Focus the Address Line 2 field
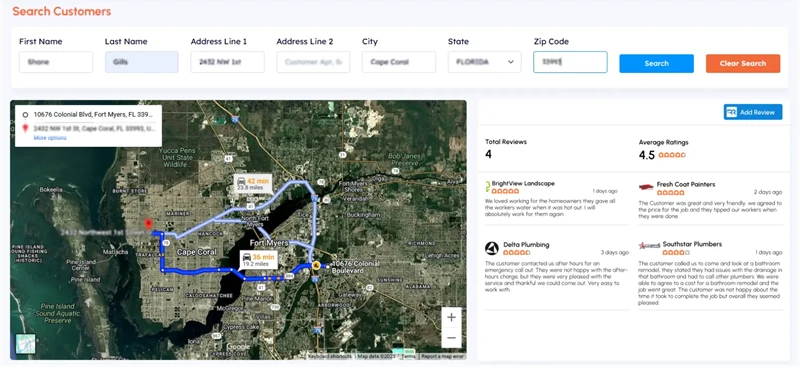Viewport: 800px width, 367px height. [313, 62]
